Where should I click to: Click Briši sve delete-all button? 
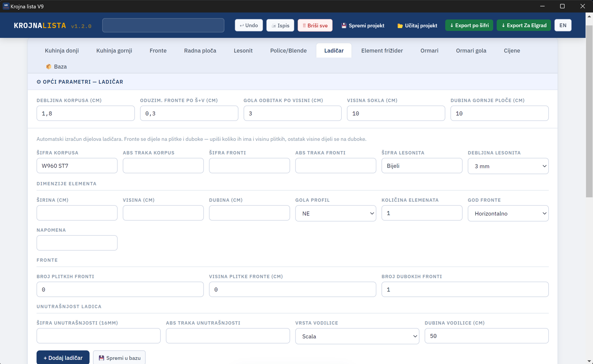pos(315,25)
